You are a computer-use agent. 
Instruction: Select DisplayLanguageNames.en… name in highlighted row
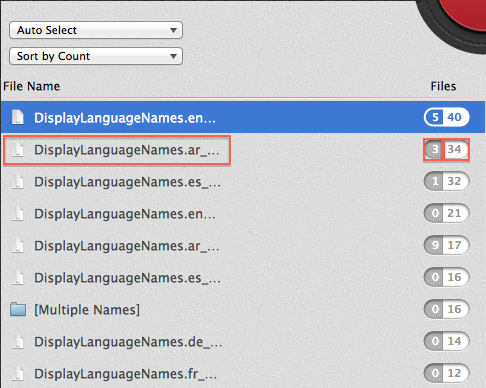click(x=125, y=118)
